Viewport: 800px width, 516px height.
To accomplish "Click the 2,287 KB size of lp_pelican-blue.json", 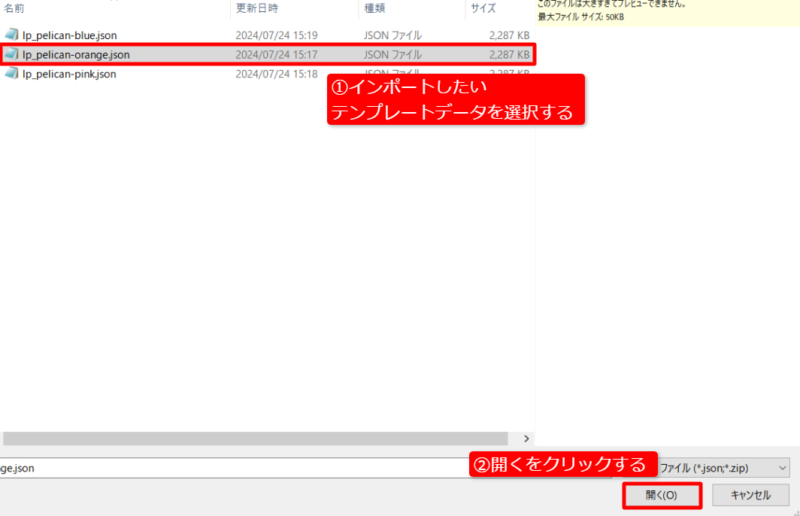I will click(509, 35).
